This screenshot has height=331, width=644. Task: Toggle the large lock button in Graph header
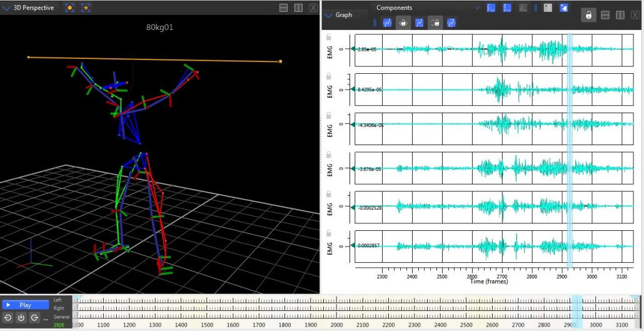pos(588,15)
